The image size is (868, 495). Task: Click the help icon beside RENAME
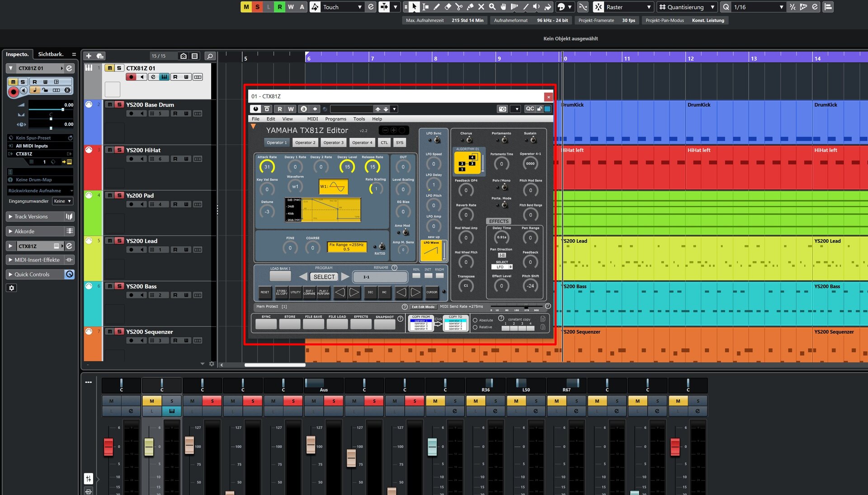pyautogui.click(x=394, y=268)
